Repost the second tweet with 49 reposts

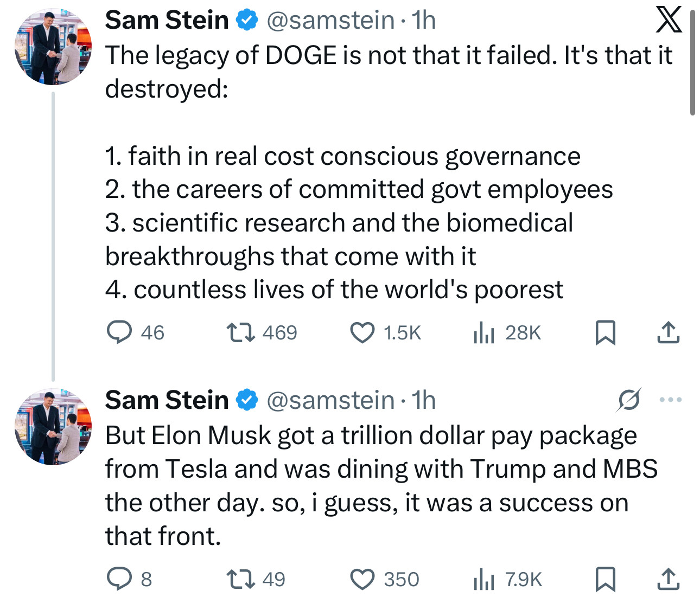pos(240,579)
